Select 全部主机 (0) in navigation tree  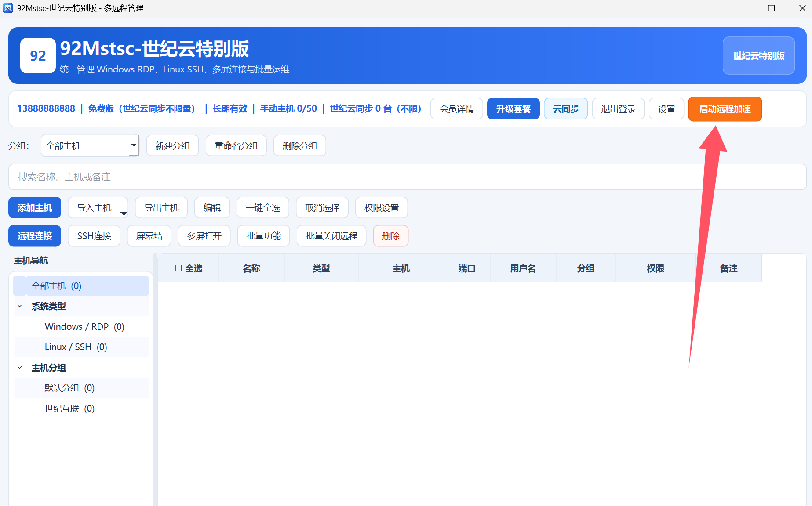(x=81, y=286)
